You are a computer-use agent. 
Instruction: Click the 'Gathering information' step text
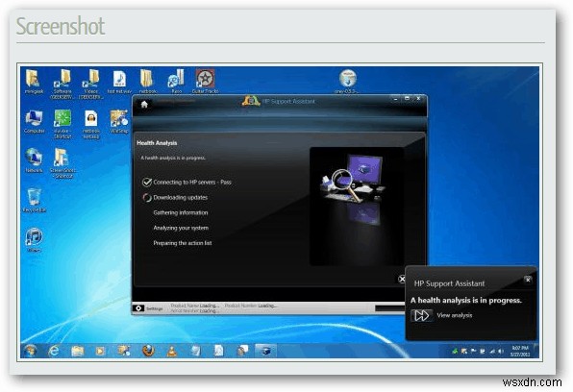point(181,212)
